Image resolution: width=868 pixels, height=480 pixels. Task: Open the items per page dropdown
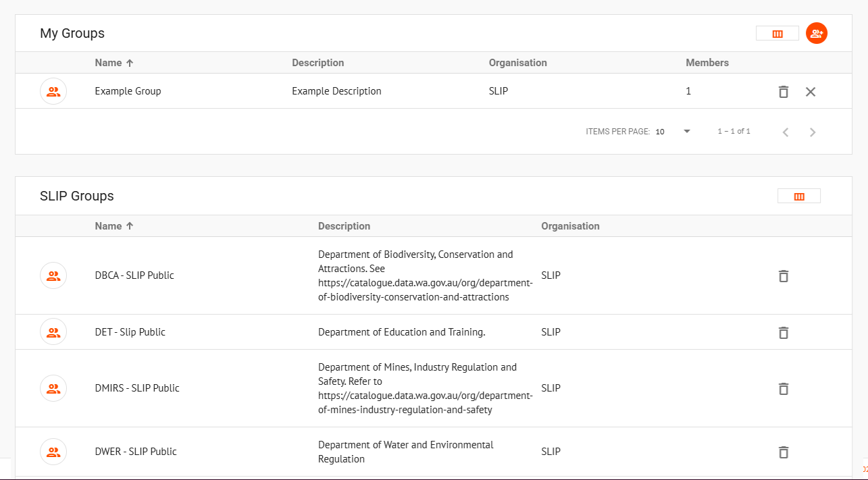pos(673,132)
